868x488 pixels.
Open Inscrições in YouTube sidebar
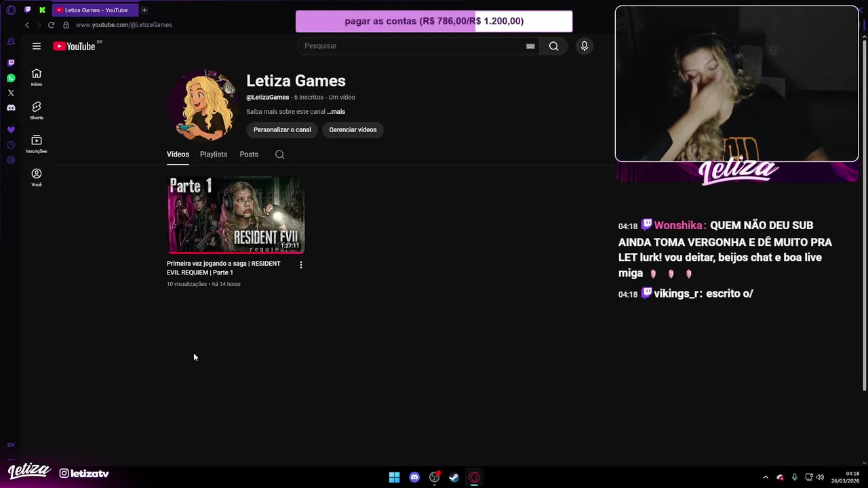37,144
